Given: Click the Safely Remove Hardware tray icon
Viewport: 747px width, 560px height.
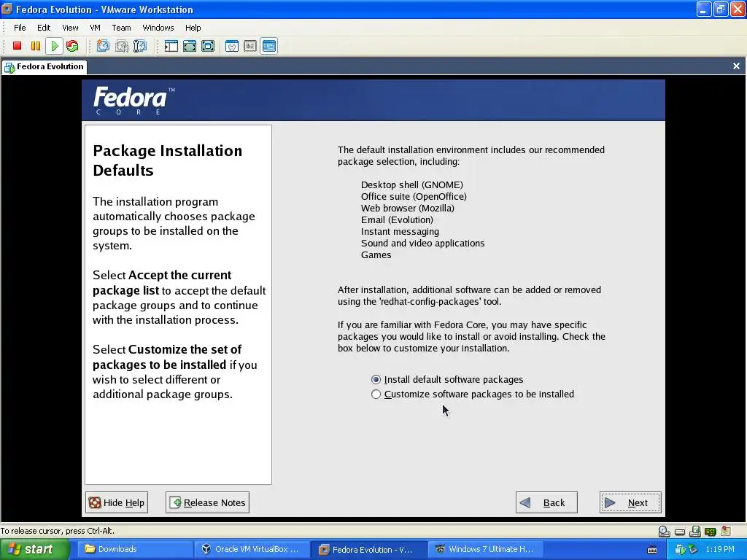Looking at the screenshot, I should [x=692, y=550].
